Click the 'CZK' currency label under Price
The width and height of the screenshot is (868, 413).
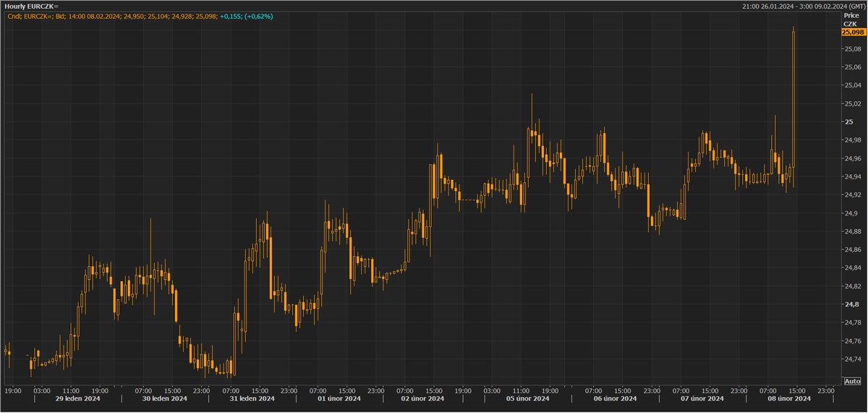pyautogui.click(x=850, y=24)
